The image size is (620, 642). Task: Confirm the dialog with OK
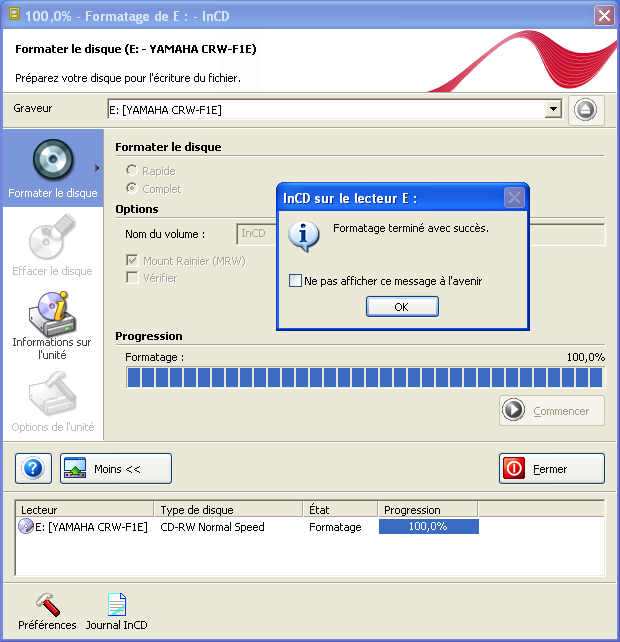pos(402,307)
